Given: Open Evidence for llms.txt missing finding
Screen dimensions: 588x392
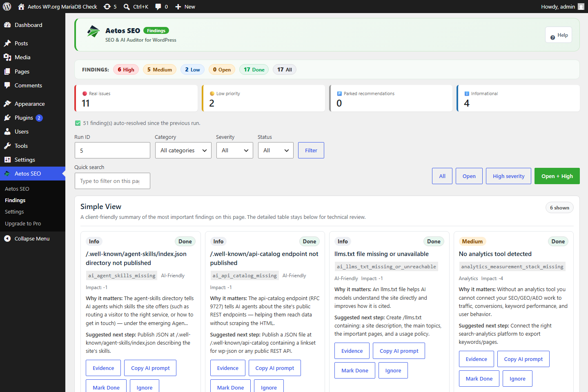Looking at the screenshot, I should pos(352,351).
